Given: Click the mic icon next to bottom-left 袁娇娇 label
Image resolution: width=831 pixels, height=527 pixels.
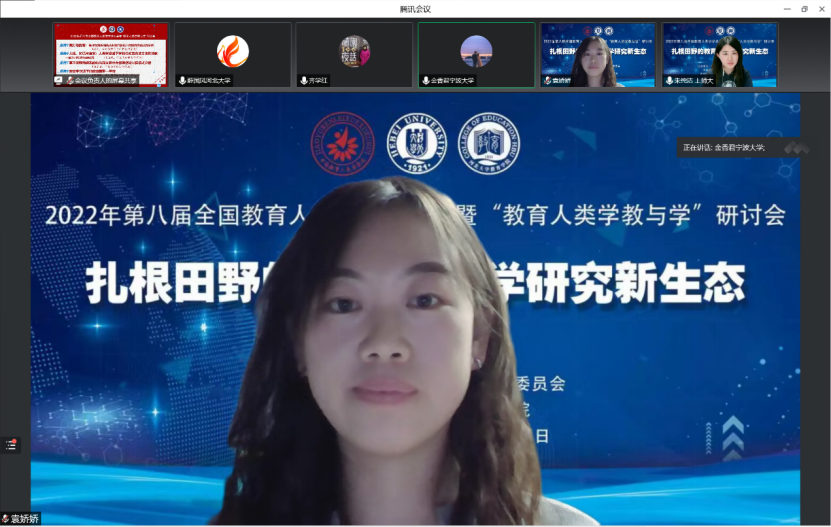Looking at the screenshot, I should click(x=6, y=520).
